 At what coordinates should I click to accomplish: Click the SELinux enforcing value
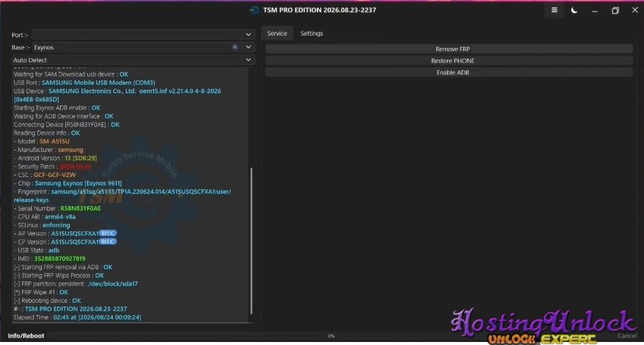(x=56, y=225)
